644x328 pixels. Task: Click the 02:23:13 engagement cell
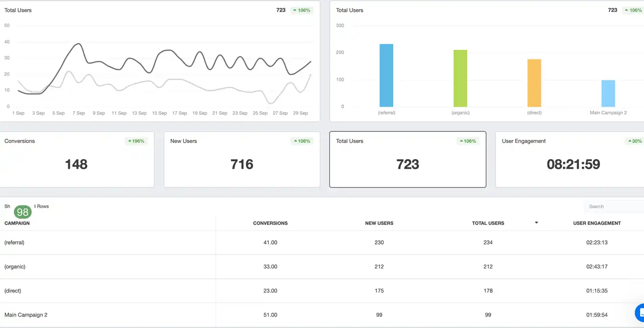click(597, 243)
